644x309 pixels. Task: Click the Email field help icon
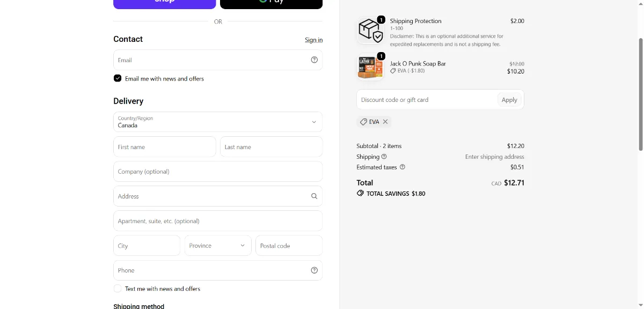coord(314,60)
